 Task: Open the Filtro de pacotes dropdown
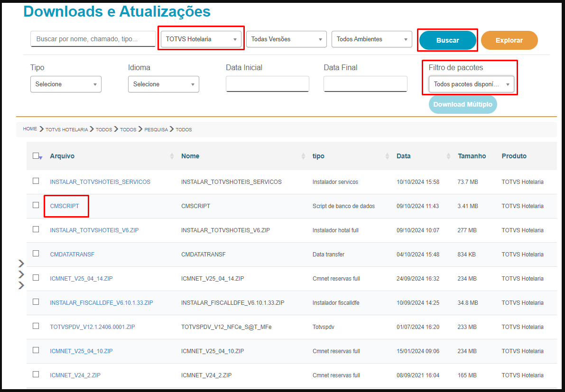coord(472,84)
